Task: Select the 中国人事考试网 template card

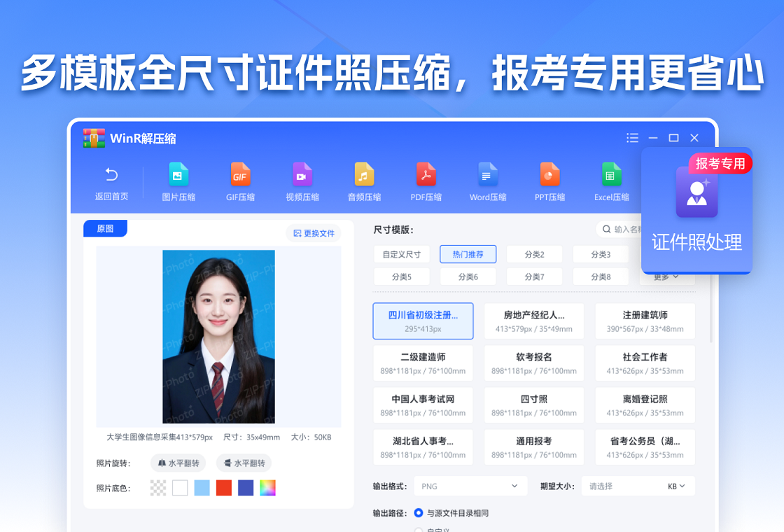Action: [x=423, y=405]
